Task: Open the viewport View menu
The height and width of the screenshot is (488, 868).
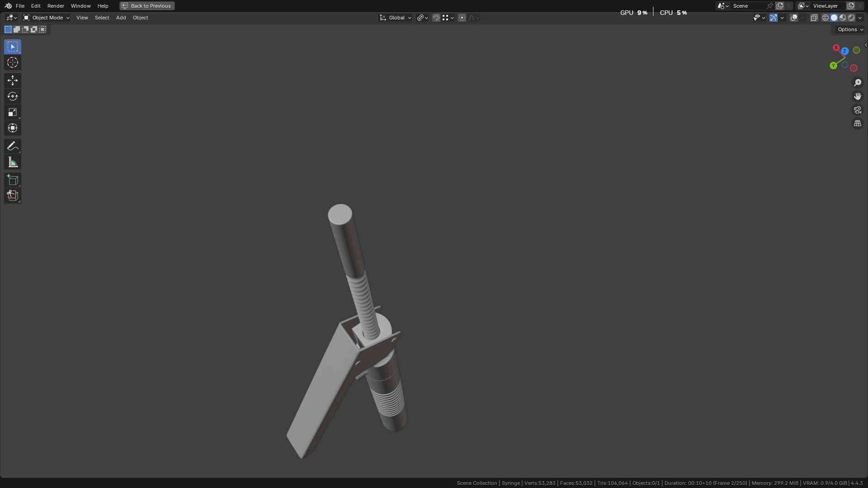Action: [x=82, y=18]
